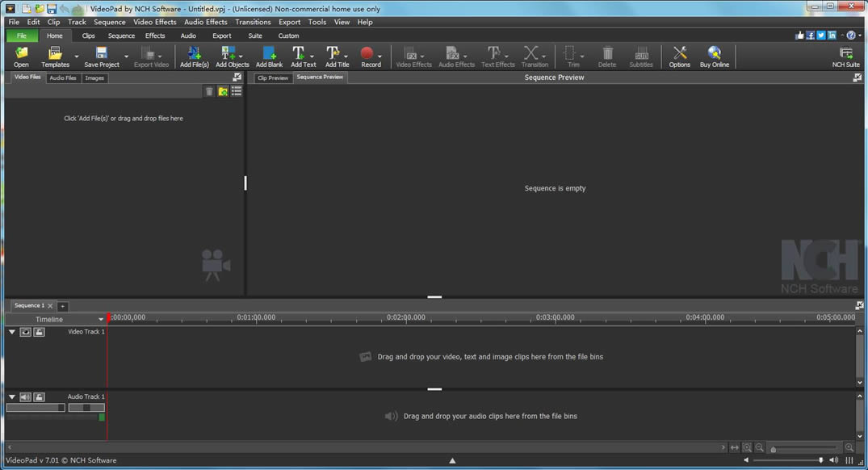Adjust the timeline zoom slider
This screenshot has height=470, width=868.
tap(805, 448)
